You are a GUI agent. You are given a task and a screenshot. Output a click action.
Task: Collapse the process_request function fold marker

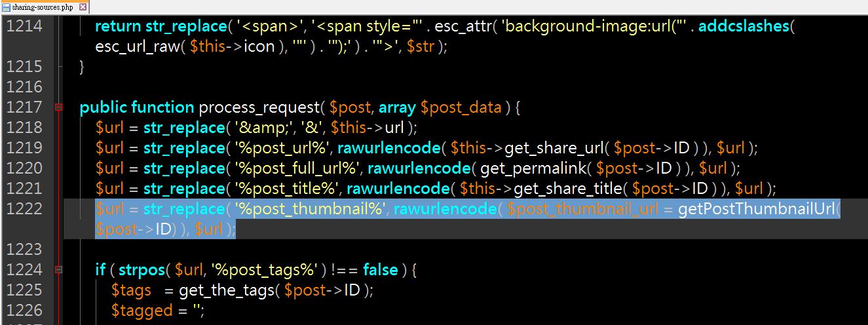click(60, 107)
